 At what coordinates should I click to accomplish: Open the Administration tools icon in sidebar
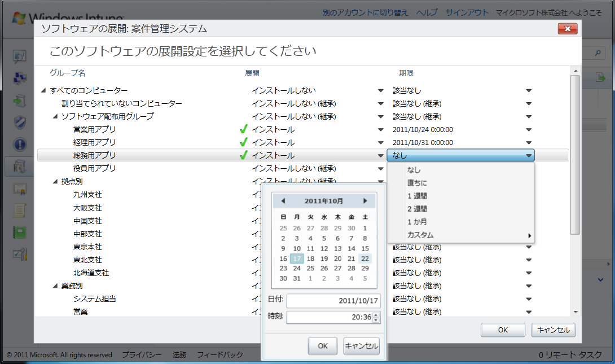pyautogui.click(x=20, y=255)
